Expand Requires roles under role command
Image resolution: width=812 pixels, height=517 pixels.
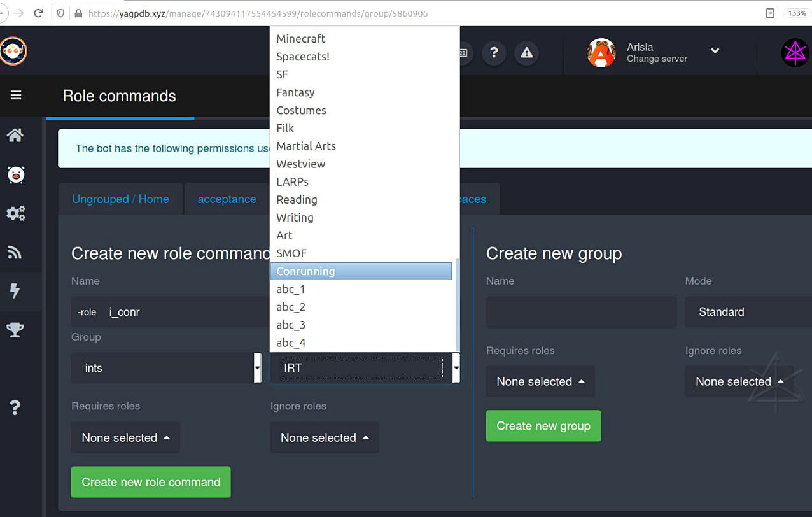[x=125, y=438]
